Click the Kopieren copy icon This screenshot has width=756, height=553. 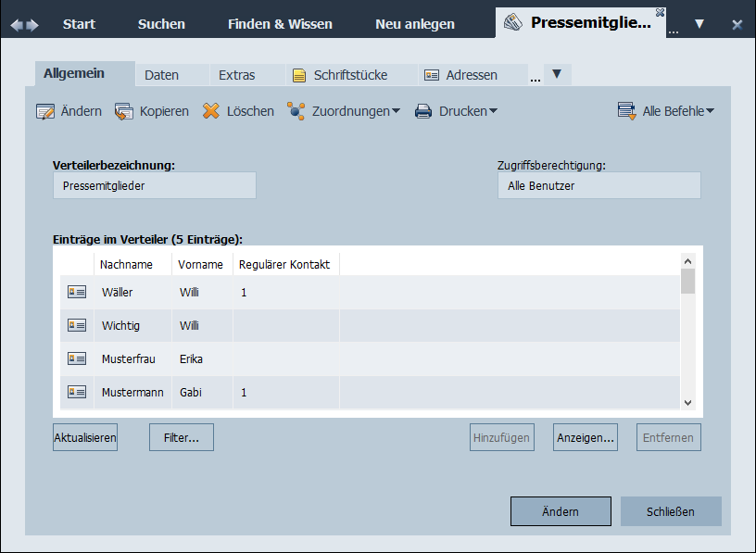[124, 111]
